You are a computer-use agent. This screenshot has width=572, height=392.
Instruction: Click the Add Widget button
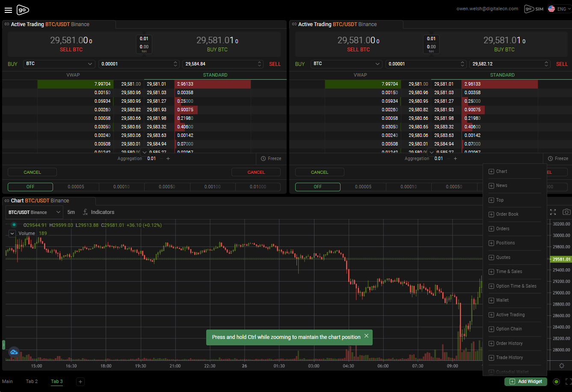point(526,382)
